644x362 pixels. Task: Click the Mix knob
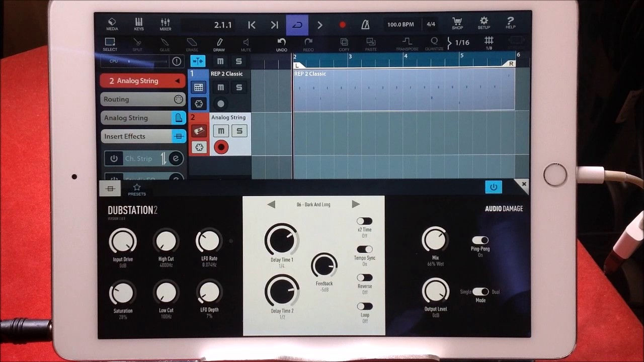click(x=435, y=240)
